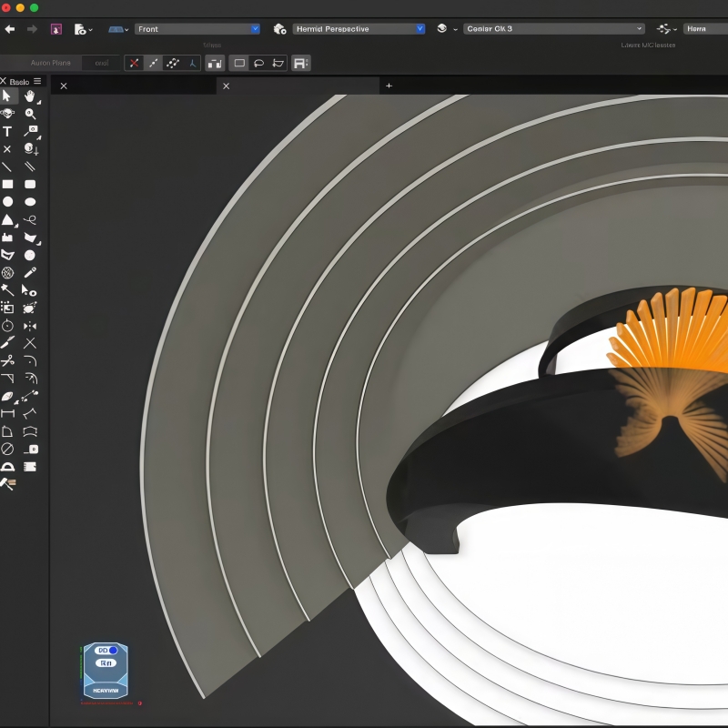The width and height of the screenshot is (728, 728).
Task: Select the Protractor angle tool
Action: point(7,467)
